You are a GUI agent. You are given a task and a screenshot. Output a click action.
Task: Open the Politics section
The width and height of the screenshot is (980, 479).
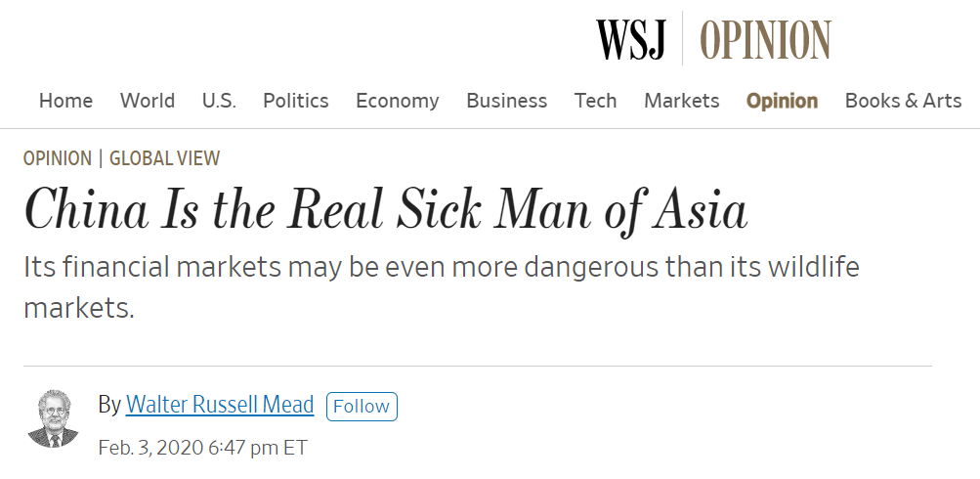pyautogui.click(x=296, y=101)
